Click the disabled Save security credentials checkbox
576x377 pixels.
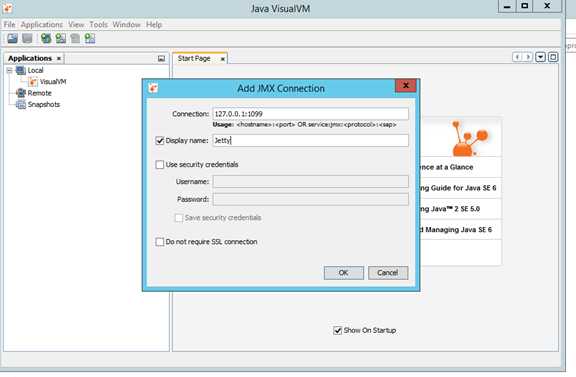click(179, 218)
